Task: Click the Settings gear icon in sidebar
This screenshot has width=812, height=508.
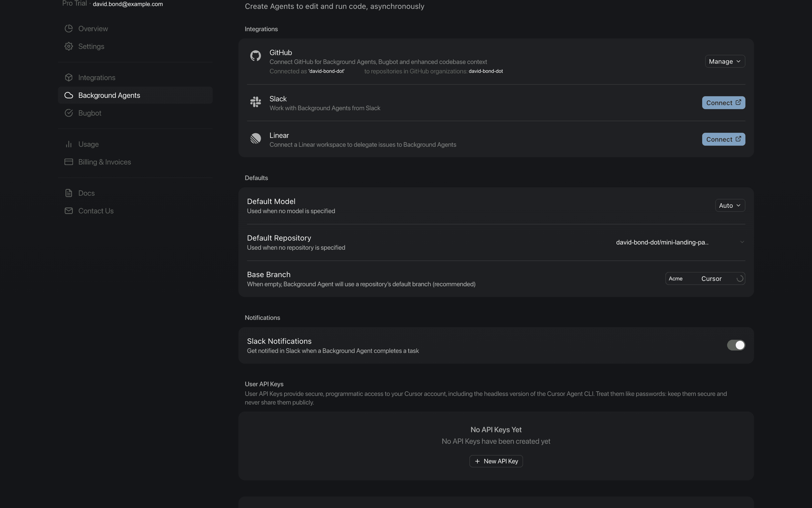Action: [x=69, y=46]
